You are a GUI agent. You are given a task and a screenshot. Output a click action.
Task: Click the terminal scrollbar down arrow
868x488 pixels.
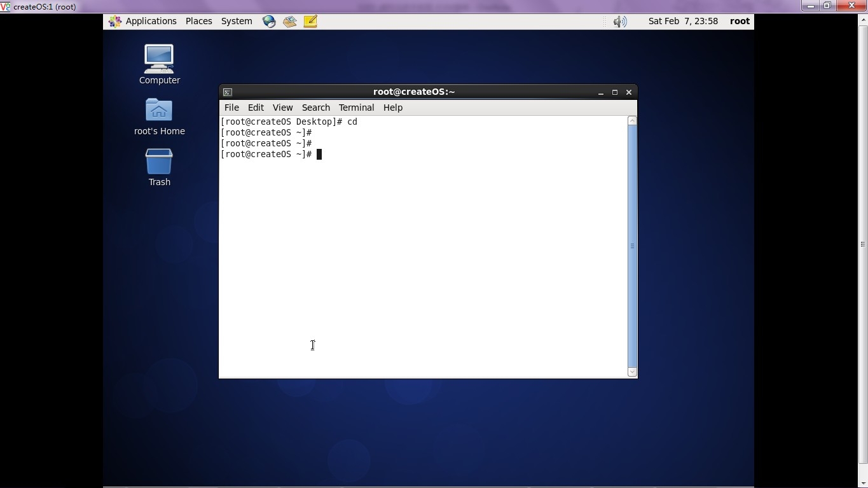[632, 372]
